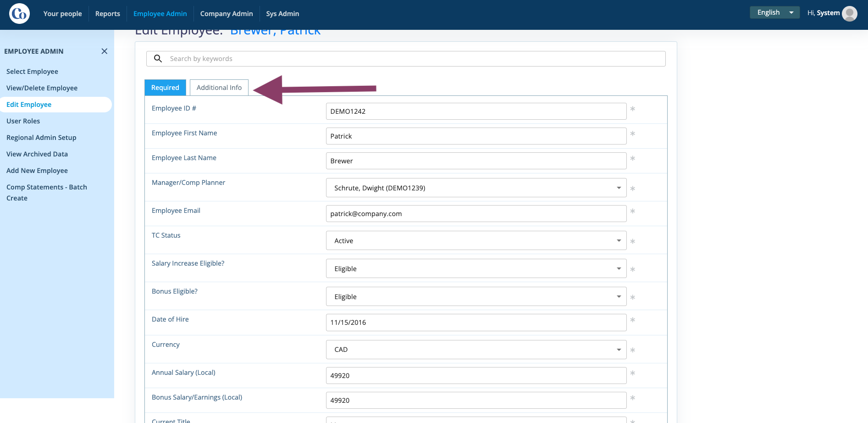Expand the TC Status dropdown

[476, 240]
